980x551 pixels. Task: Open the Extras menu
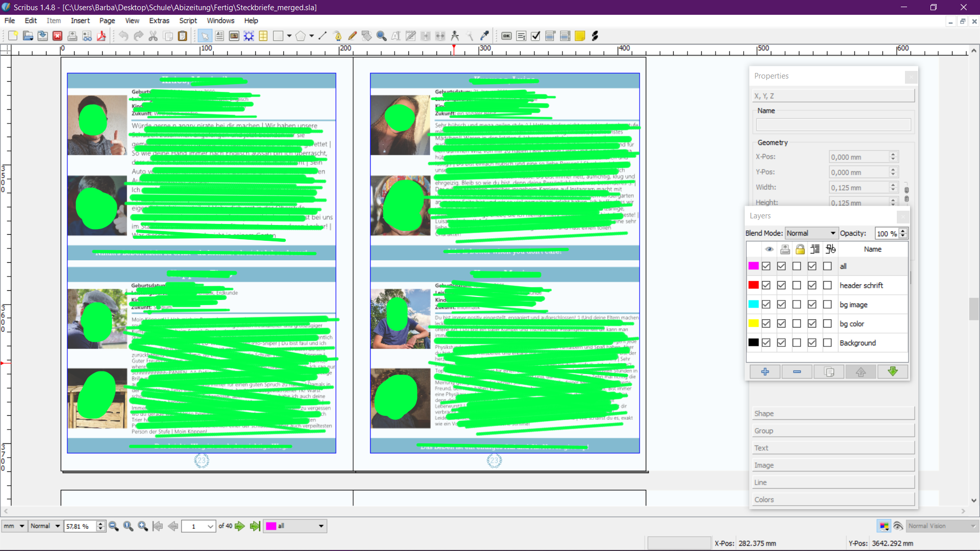[x=159, y=20]
